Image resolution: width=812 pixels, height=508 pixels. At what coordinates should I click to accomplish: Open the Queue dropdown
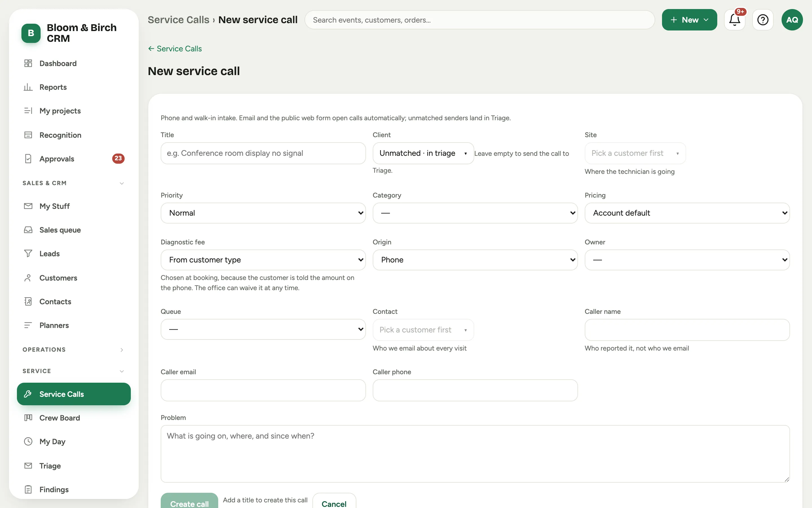[263, 329]
